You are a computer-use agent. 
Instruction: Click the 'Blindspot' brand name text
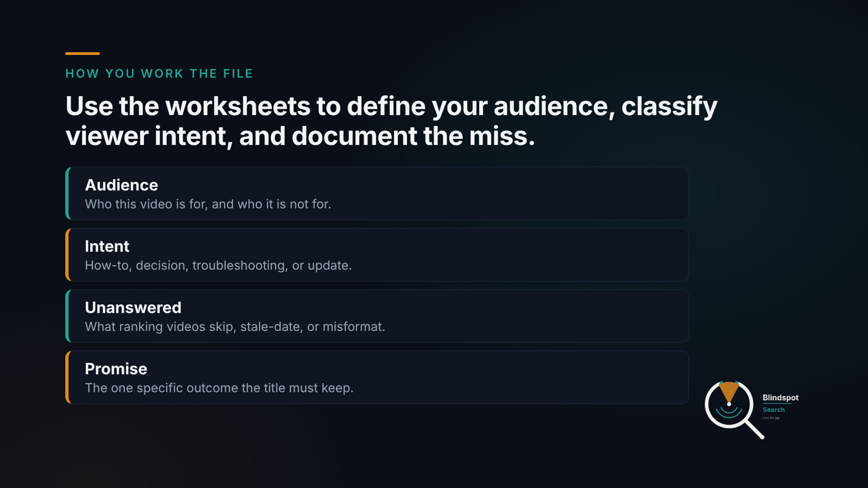(781, 398)
